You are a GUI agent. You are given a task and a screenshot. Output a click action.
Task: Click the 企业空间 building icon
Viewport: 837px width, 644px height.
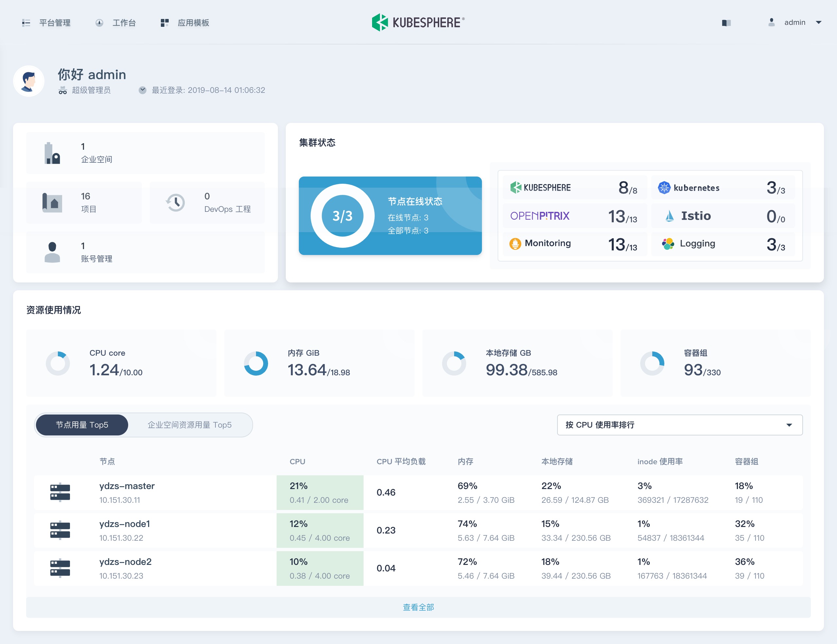coord(52,153)
